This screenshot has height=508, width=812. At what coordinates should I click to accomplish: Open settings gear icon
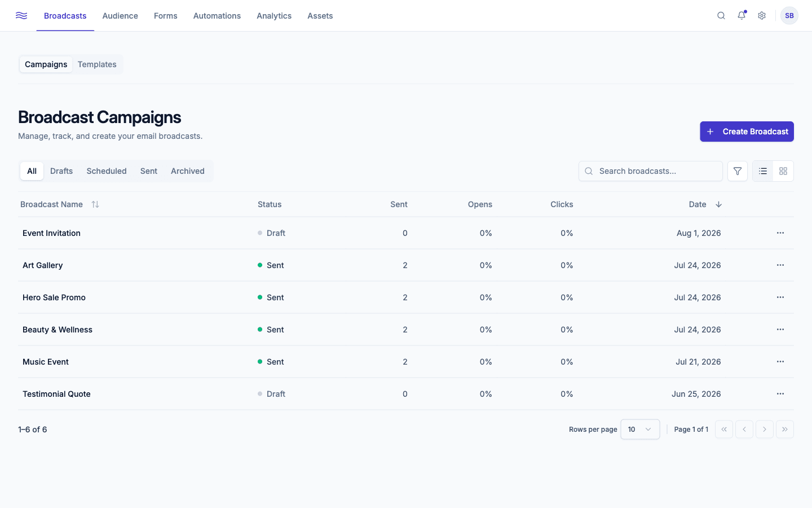point(762,16)
